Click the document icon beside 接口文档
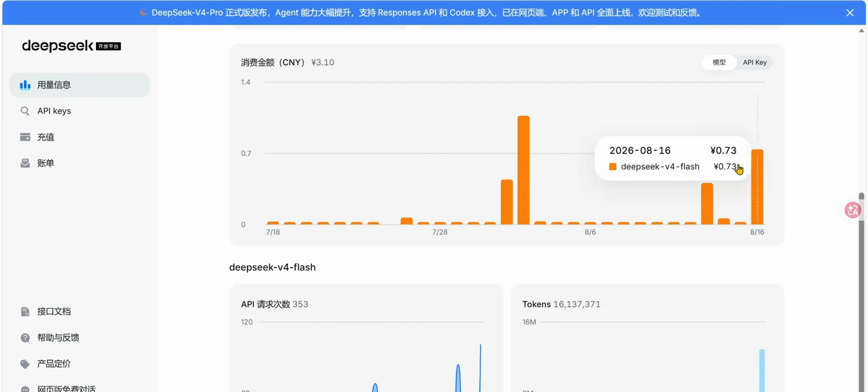The image size is (868, 392). [25, 312]
